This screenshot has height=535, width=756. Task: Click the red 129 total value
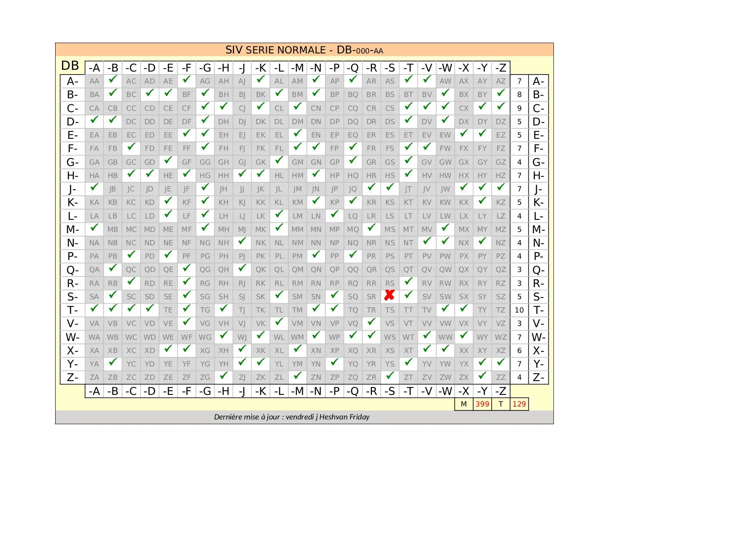519,404
